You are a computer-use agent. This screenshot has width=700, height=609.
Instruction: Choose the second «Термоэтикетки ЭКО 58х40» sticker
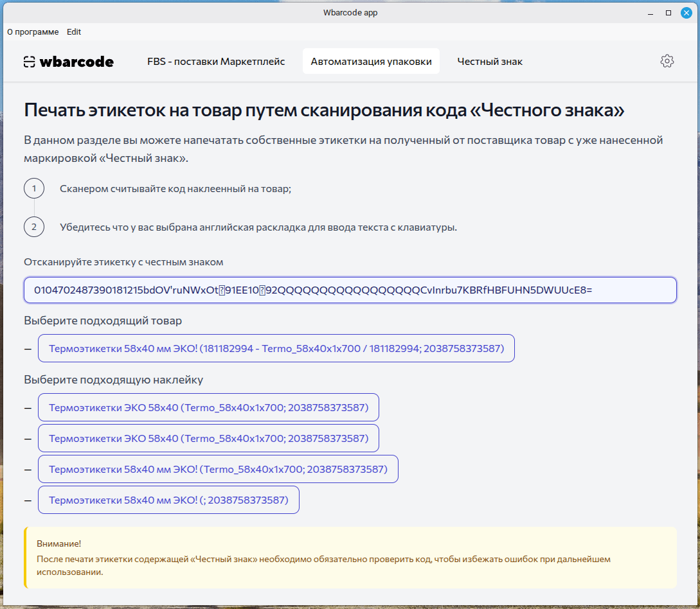pos(208,438)
